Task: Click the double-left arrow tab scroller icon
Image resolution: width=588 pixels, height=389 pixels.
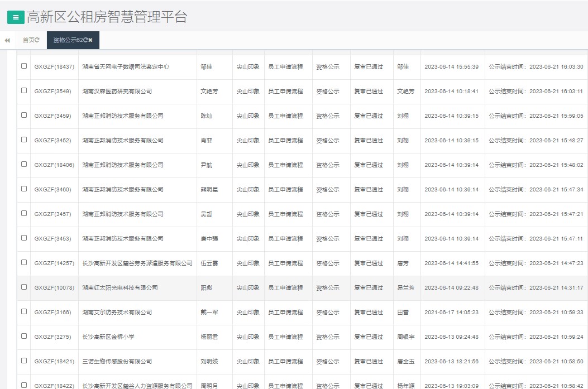Action: coord(7,40)
